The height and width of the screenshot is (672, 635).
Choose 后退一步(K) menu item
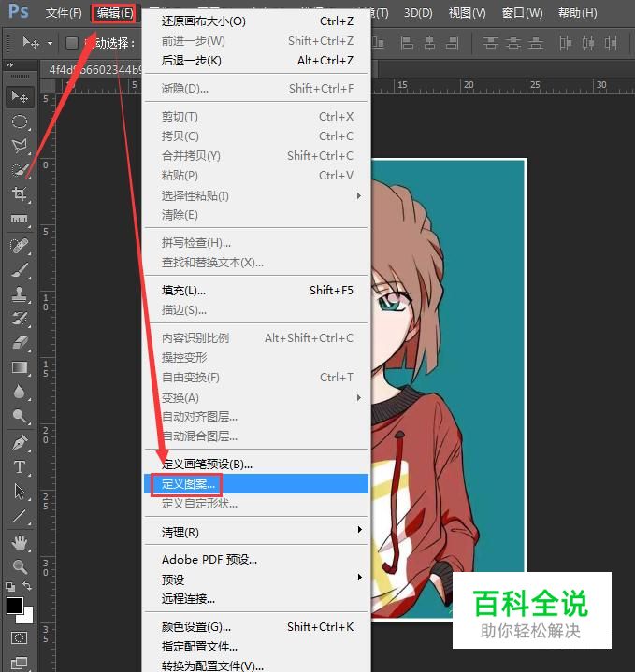257,61
